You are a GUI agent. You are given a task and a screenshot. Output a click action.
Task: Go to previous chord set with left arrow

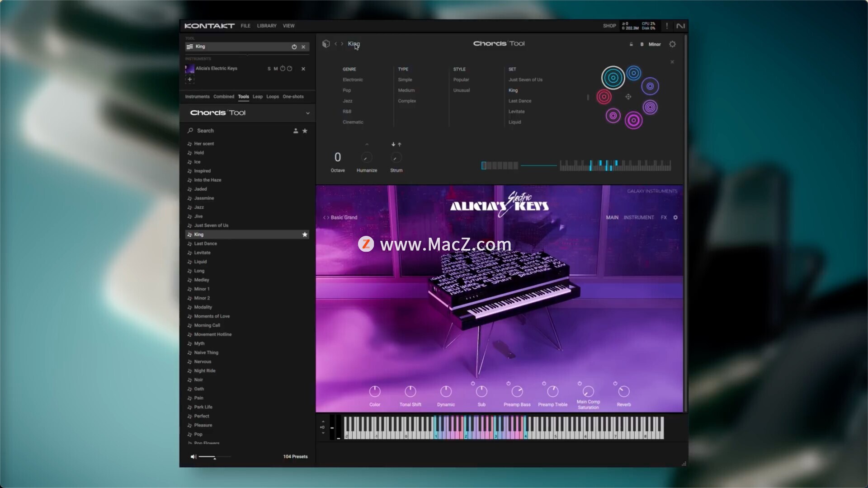[x=335, y=44]
